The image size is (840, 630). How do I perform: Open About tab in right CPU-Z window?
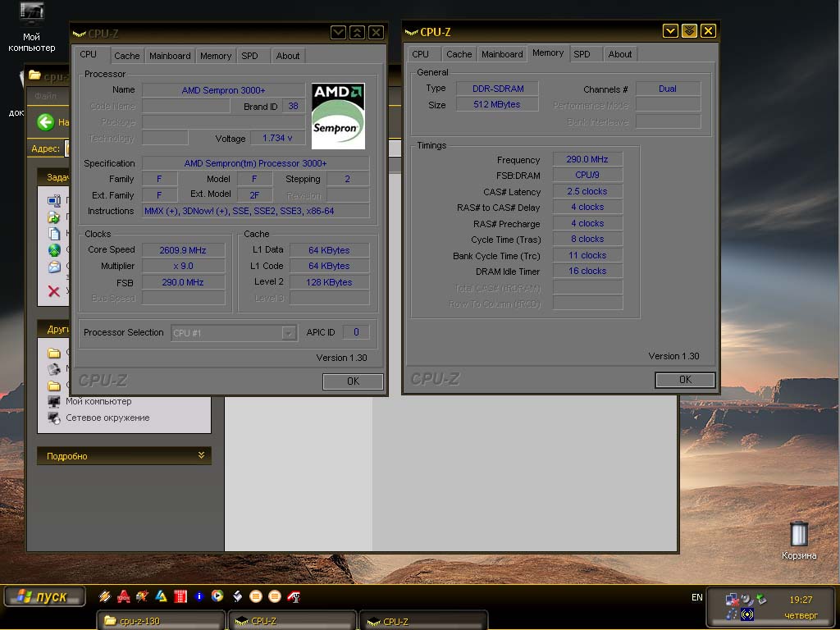click(x=620, y=54)
